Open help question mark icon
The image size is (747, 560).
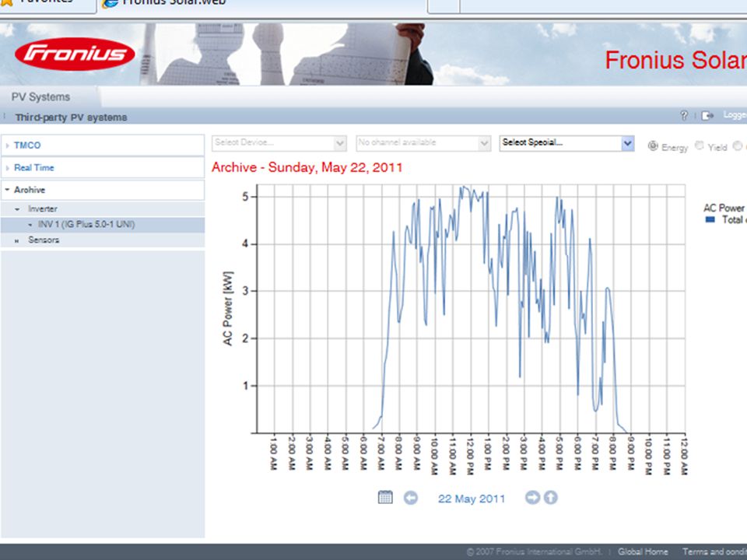pyautogui.click(x=684, y=115)
